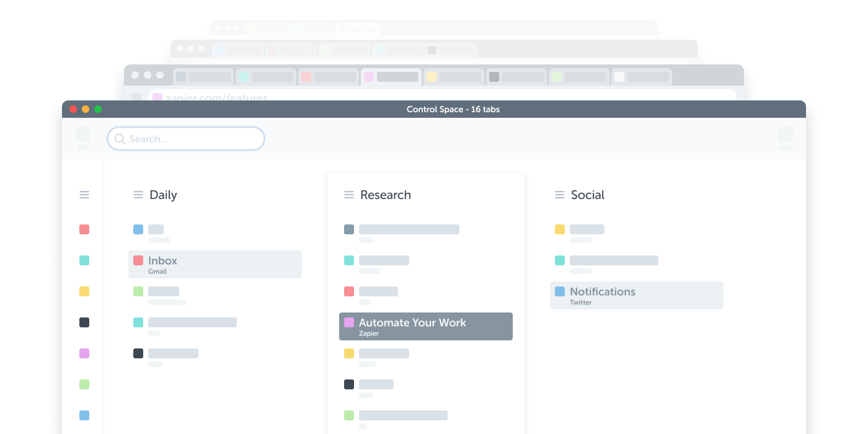Click the hamburger icon beside Research

tap(349, 195)
